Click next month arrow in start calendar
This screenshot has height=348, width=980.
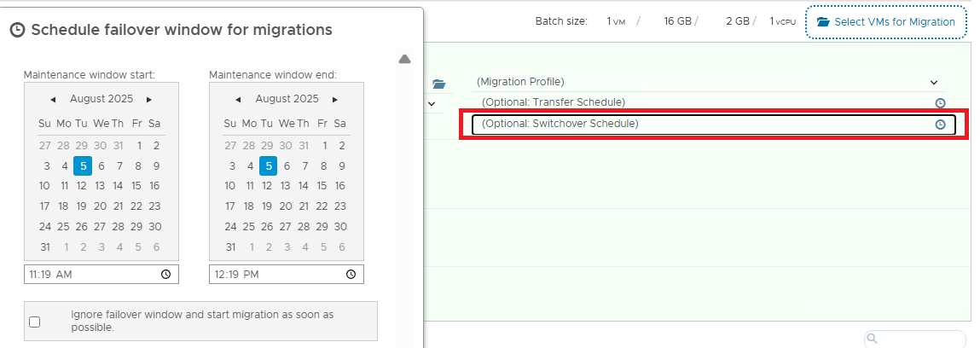[x=149, y=99]
